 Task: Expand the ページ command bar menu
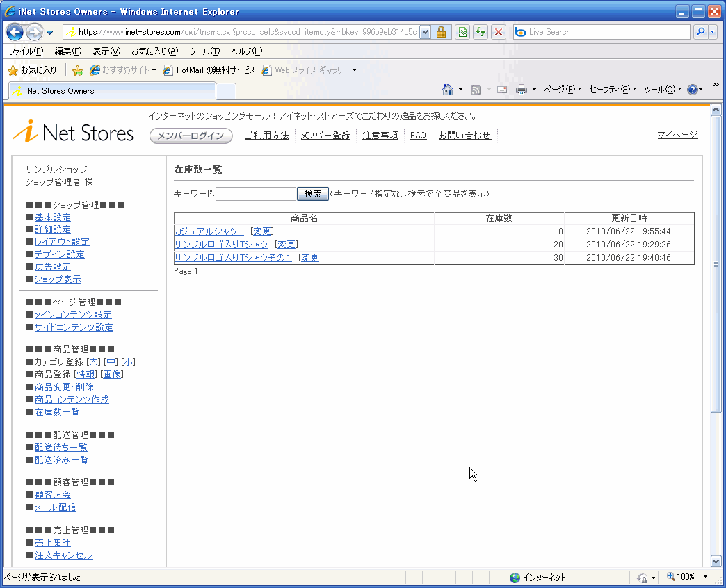point(562,90)
